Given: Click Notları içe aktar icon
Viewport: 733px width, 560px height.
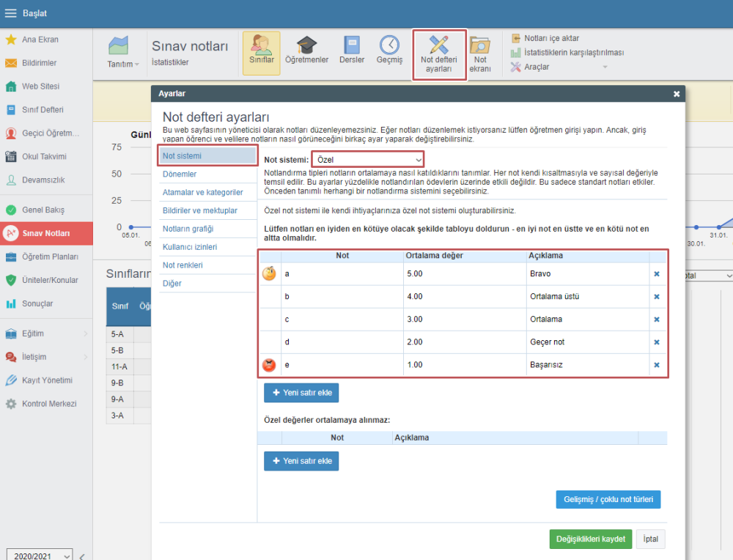Looking at the screenshot, I should (x=515, y=38).
